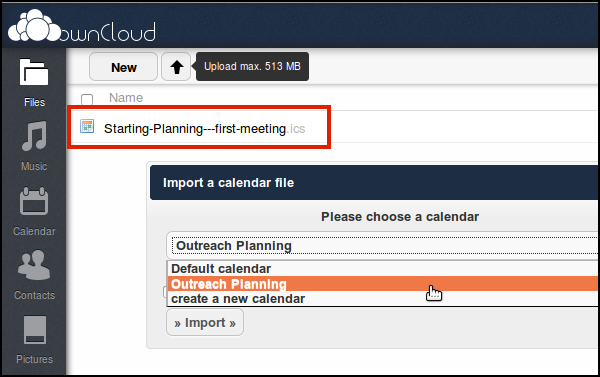Open the Contacts app icon
Viewport: 600px width, 377px height.
(34, 265)
